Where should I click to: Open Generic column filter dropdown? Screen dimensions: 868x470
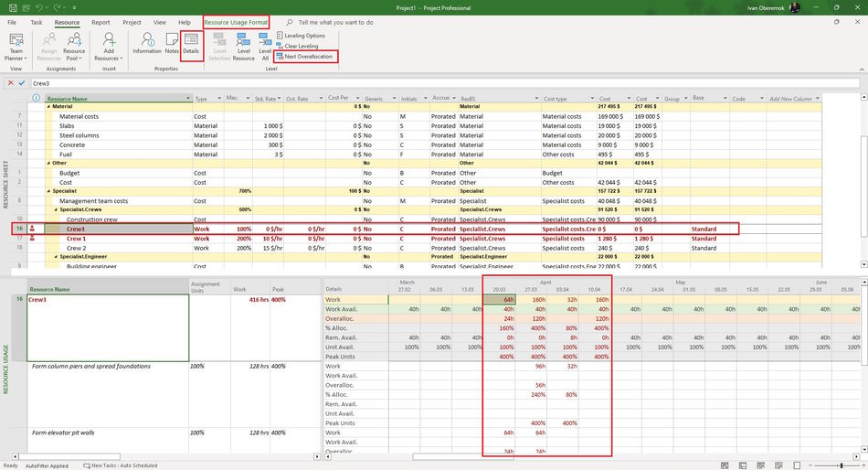pos(394,99)
